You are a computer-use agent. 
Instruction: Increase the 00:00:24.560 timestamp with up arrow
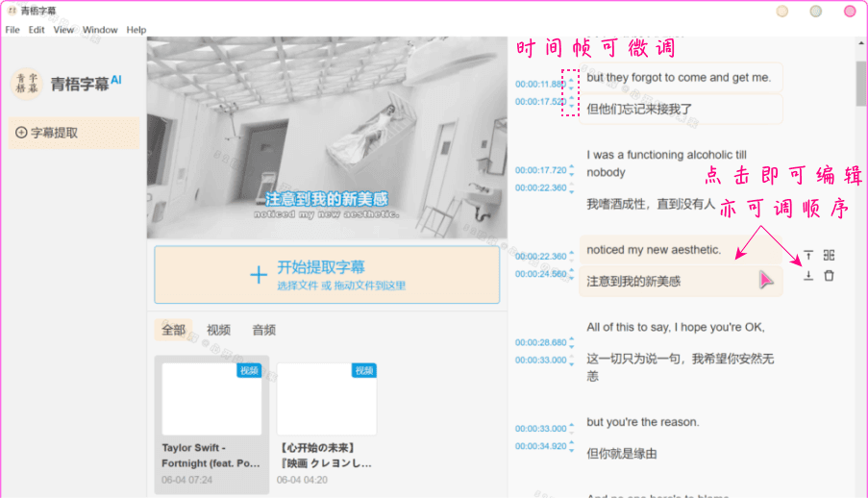pos(572,270)
